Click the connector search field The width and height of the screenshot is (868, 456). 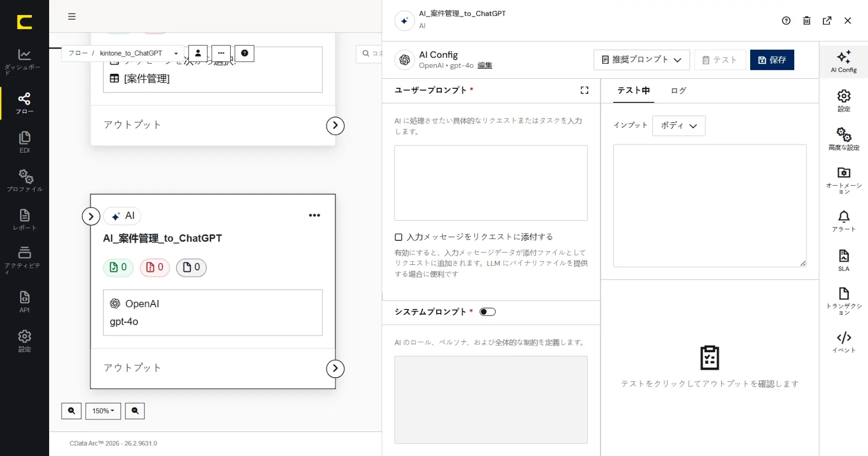pos(370,54)
